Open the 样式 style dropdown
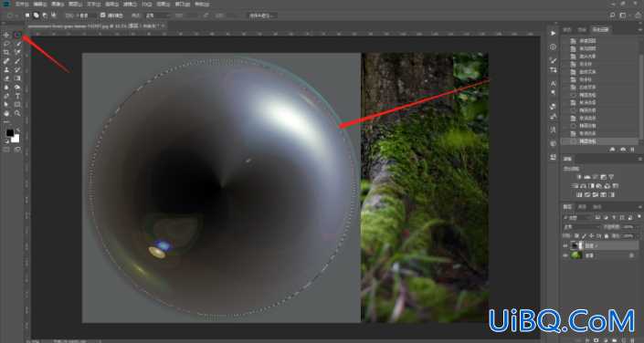This screenshot has height=343, width=644. tap(156, 16)
